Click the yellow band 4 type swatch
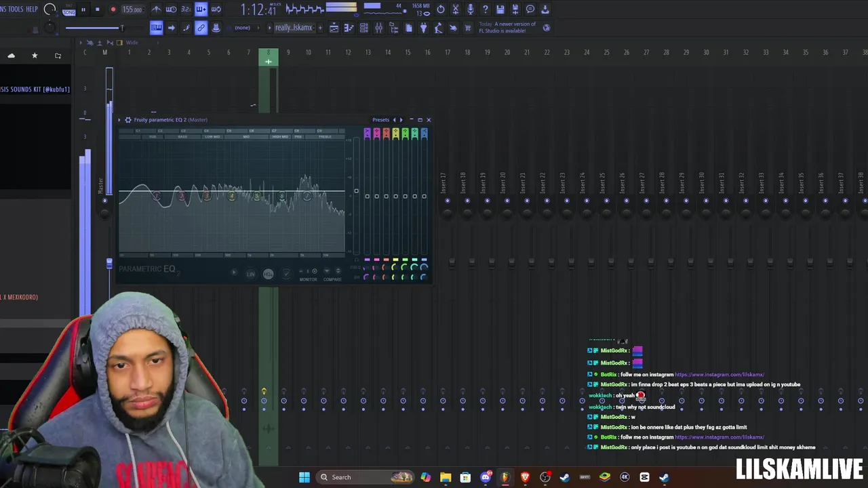This screenshot has width=868, height=488. click(395, 134)
